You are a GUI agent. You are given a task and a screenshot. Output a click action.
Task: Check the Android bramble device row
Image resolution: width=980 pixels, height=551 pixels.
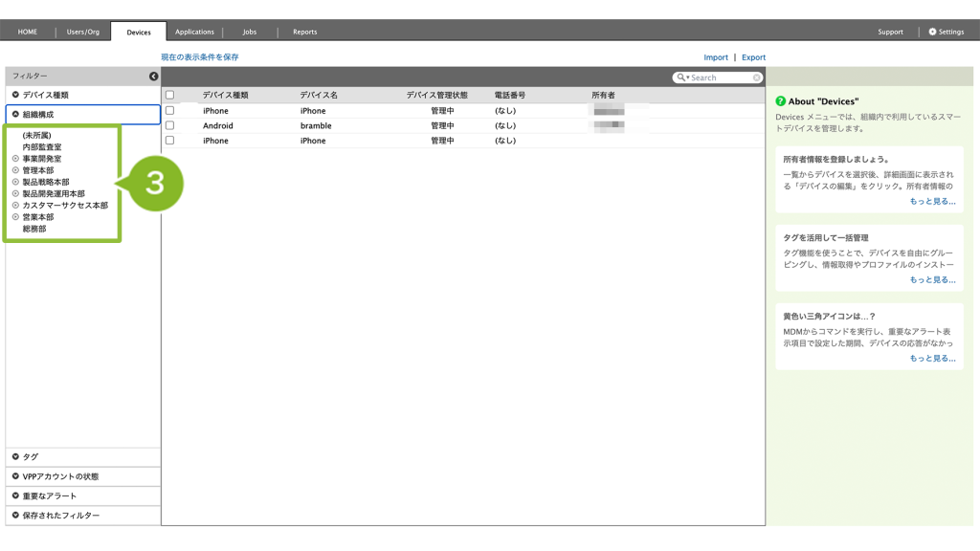point(170,125)
